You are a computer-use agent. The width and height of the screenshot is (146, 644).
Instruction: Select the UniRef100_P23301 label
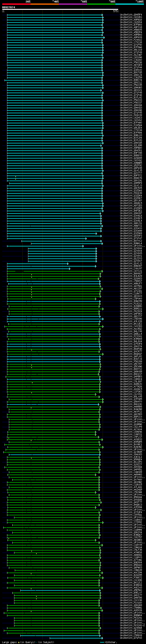click(x=131, y=336)
